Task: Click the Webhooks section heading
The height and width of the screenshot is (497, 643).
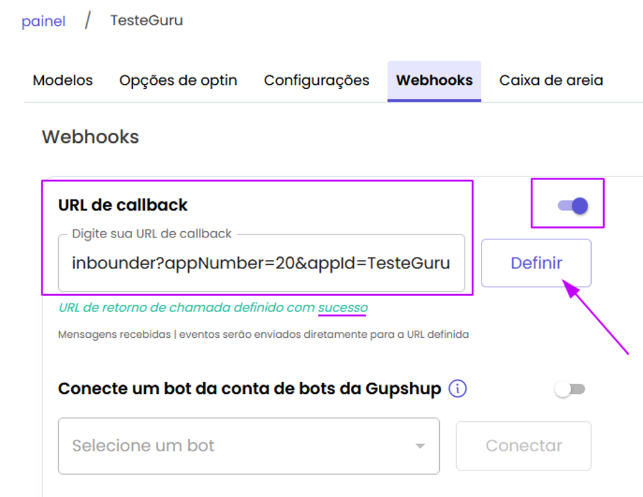Action: pyautogui.click(x=90, y=137)
